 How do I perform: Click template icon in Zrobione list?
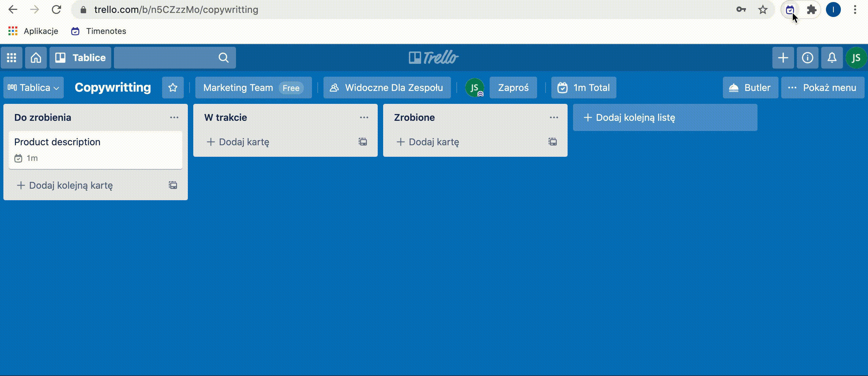click(553, 142)
